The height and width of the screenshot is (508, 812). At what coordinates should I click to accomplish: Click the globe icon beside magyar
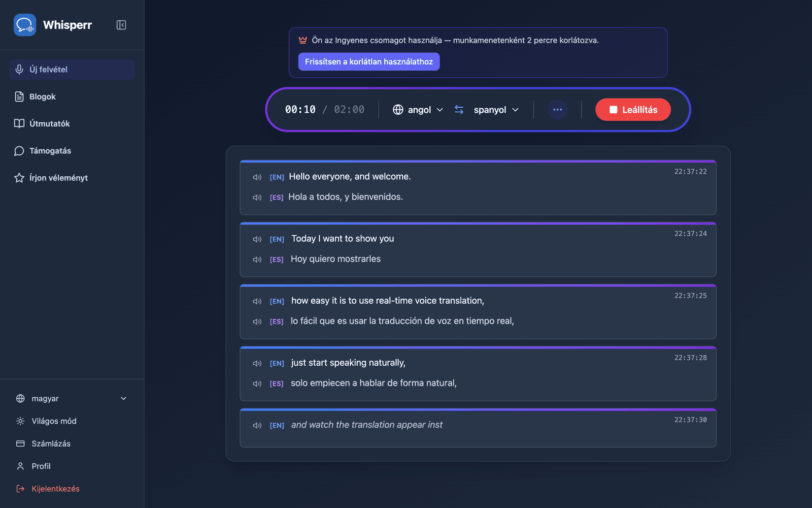tap(20, 399)
